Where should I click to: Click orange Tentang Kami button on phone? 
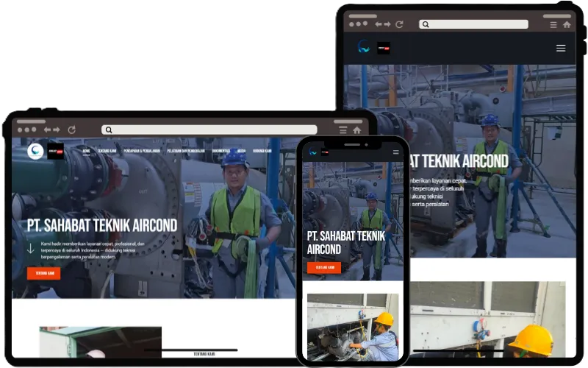click(x=324, y=268)
